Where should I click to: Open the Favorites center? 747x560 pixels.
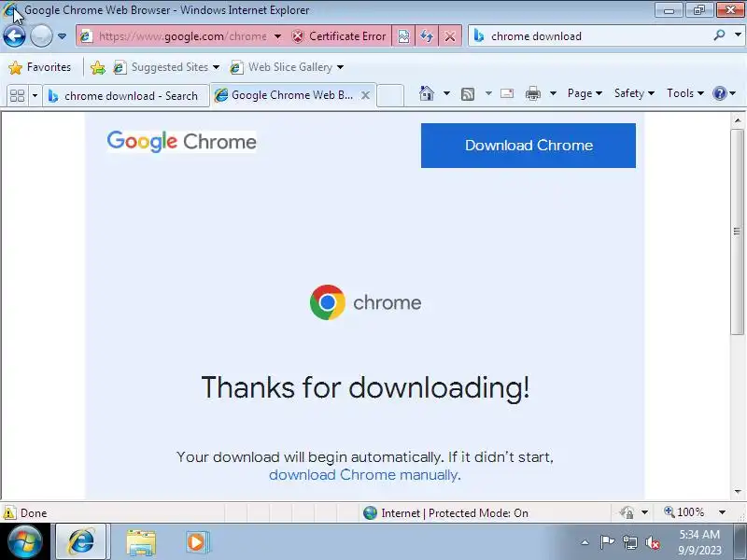(39, 67)
